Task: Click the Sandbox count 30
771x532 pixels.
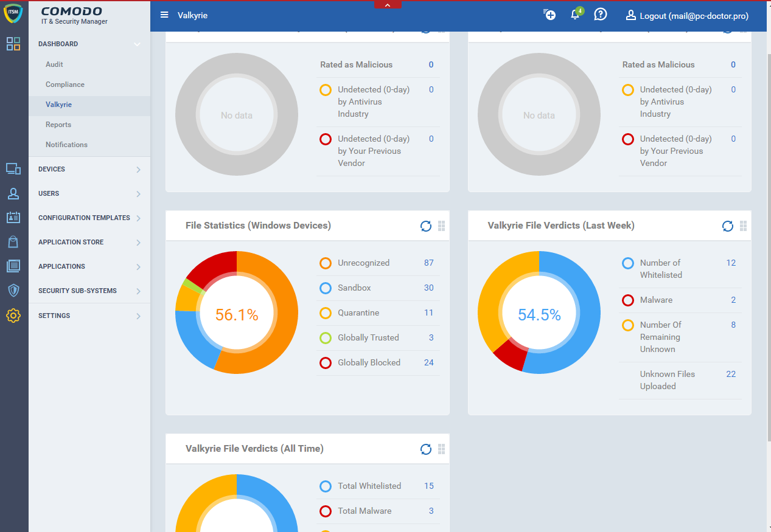Action: tap(429, 288)
